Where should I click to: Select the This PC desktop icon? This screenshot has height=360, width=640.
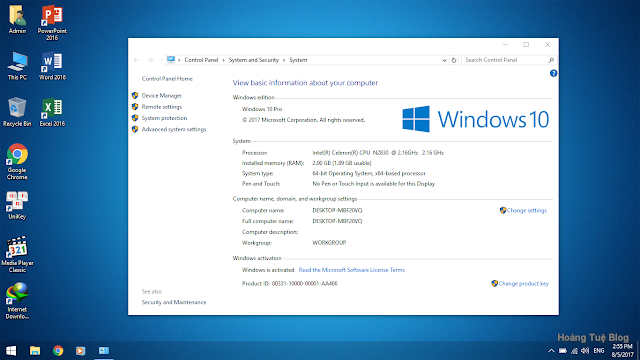[x=17, y=66]
